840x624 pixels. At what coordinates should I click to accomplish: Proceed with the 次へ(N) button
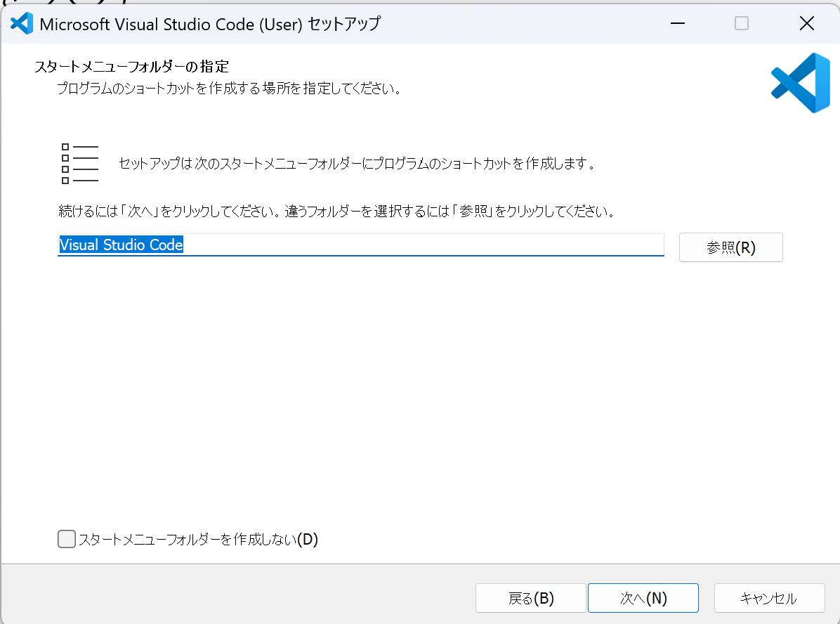pyautogui.click(x=643, y=598)
